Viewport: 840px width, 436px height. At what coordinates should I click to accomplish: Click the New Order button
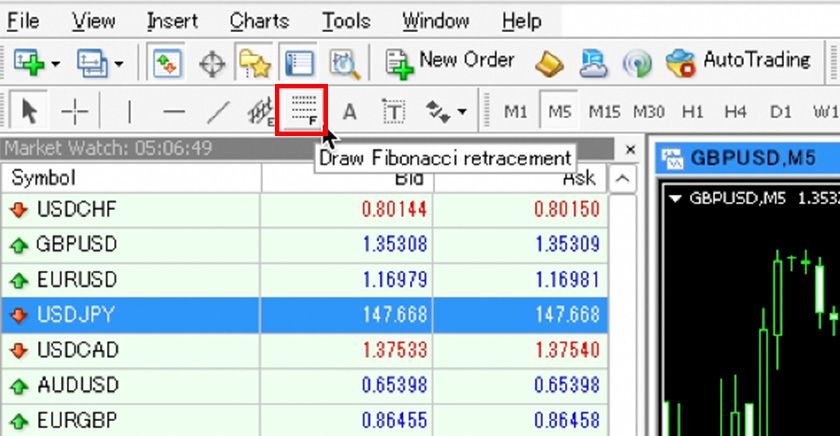point(451,62)
